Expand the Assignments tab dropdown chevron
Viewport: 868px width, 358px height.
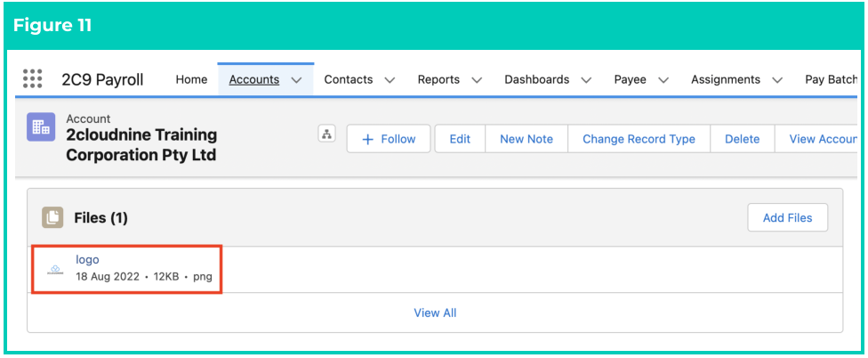click(777, 80)
